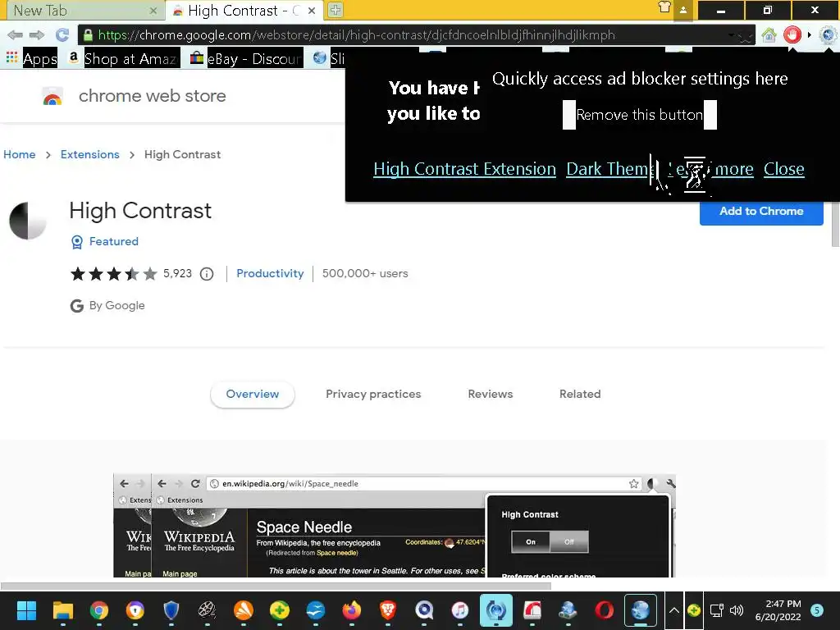Click the Google G logo
840x630 pixels.
(x=77, y=306)
